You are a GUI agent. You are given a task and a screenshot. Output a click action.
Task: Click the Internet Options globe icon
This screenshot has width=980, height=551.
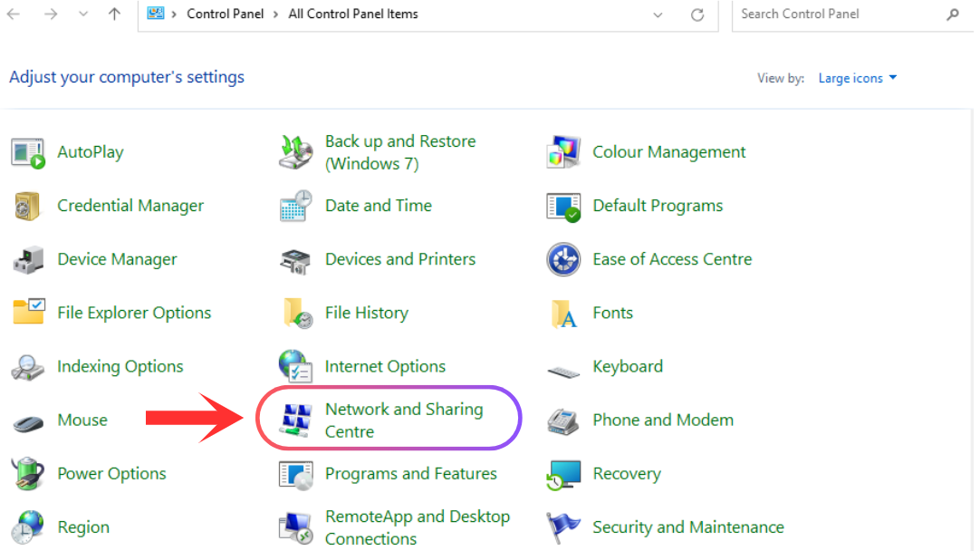(x=295, y=366)
